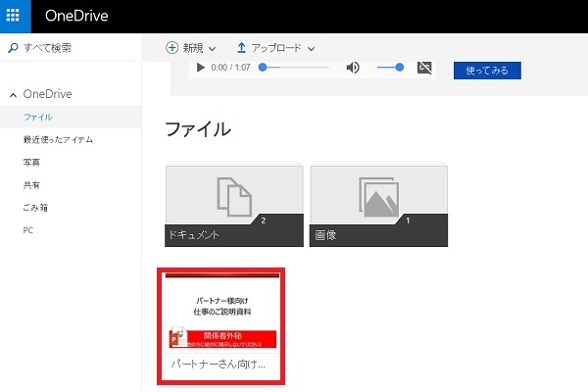Click the search magnifier icon
This screenshot has width=588, height=392.
coord(11,48)
